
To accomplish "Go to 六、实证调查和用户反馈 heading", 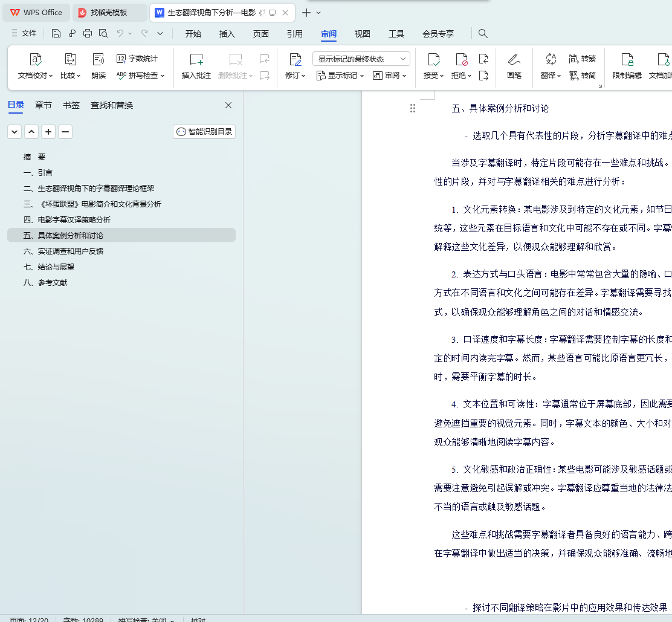I will click(63, 251).
